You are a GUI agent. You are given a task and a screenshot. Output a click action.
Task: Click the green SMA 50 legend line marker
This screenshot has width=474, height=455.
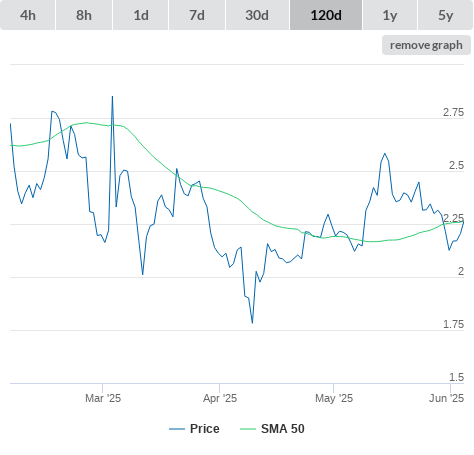[x=248, y=429]
